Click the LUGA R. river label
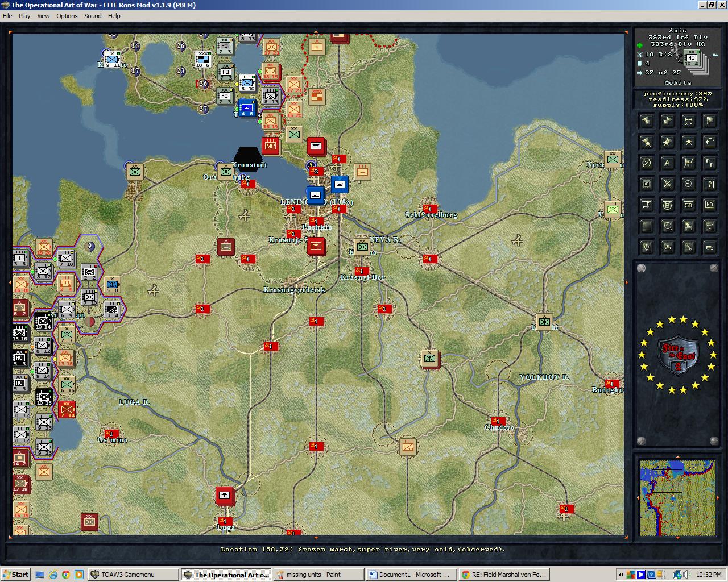The width and height of the screenshot is (728, 582). (x=135, y=402)
